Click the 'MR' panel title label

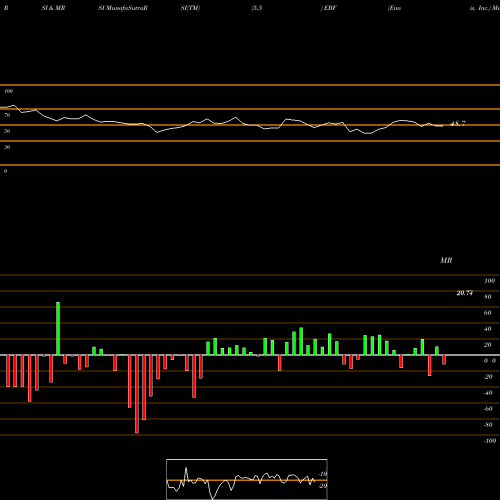(446, 260)
